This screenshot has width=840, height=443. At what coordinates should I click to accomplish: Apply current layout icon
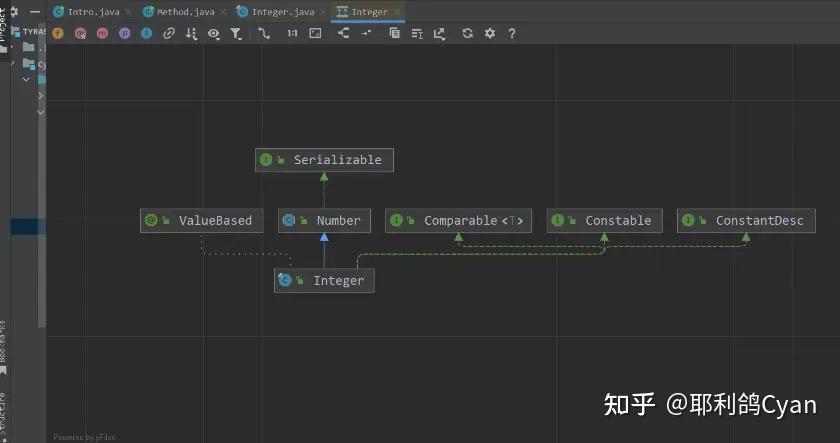(x=343, y=33)
